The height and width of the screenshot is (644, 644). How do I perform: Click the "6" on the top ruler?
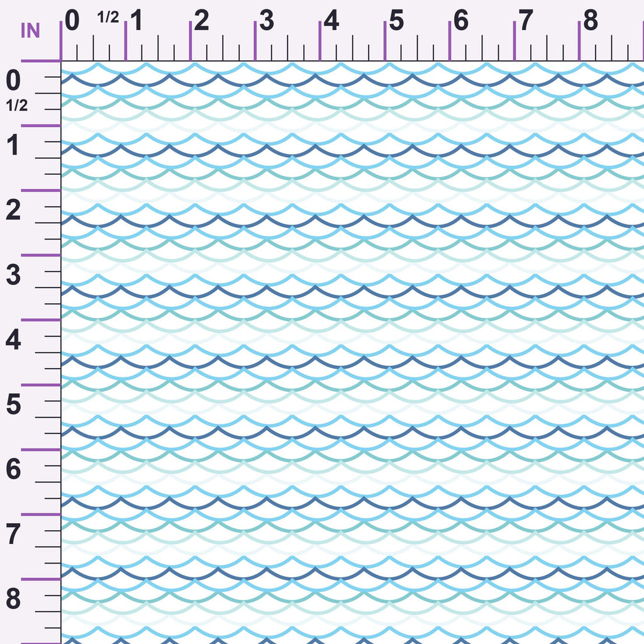pos(461,21)
